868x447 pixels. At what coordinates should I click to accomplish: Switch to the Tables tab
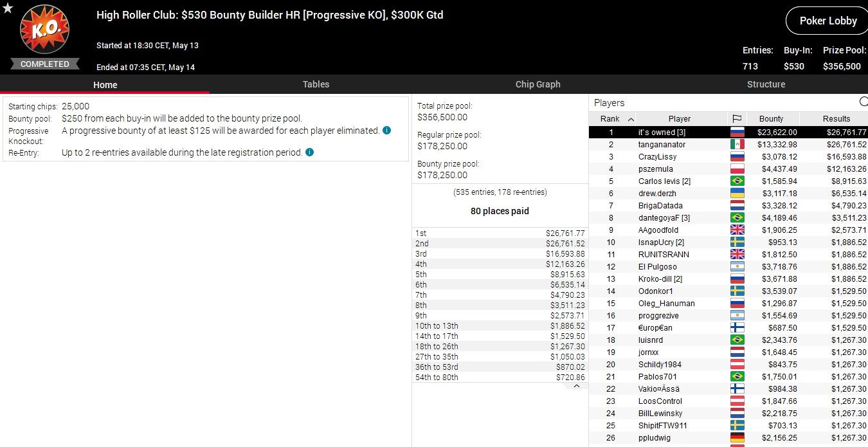click(316, 84)
